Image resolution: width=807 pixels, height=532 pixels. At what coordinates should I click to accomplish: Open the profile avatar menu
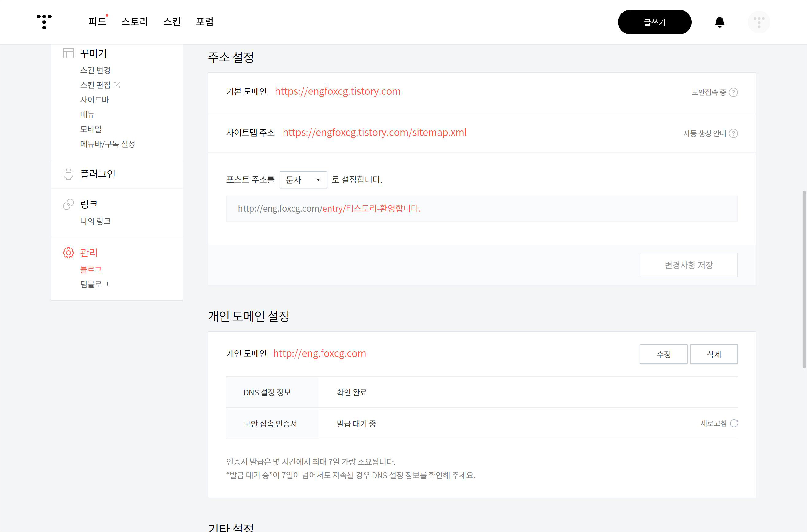click(x=759, y=22)
